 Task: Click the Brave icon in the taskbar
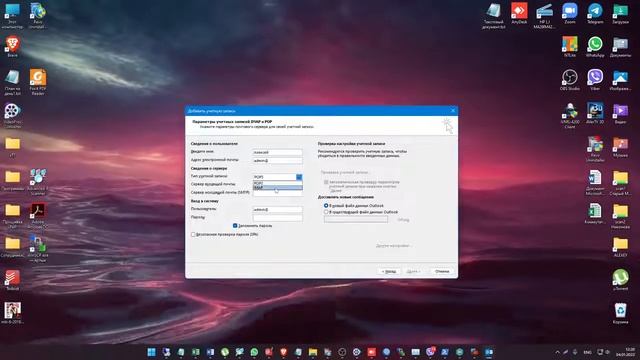tap(284, 352)
